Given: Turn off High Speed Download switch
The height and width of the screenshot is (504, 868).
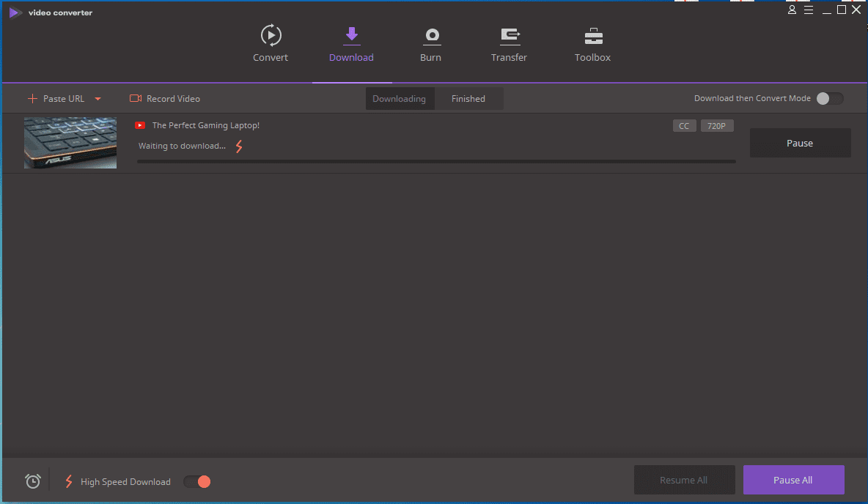Looking at the screenshot, I should click(x=196, y=481).
